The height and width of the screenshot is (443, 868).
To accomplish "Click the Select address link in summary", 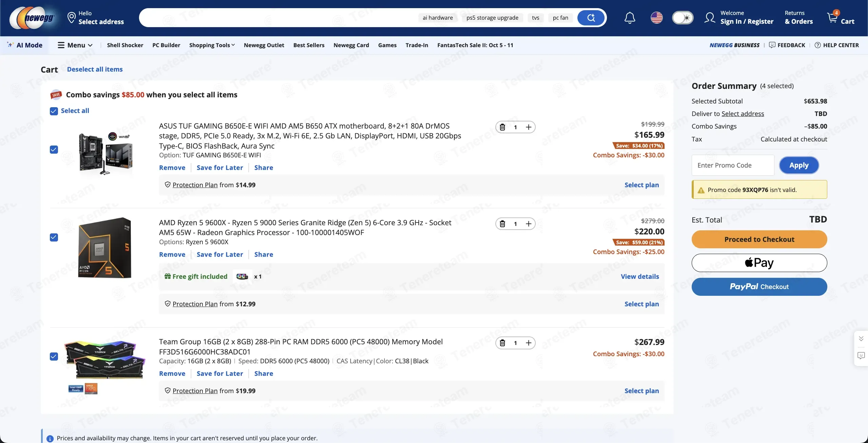I will (743, 114).
